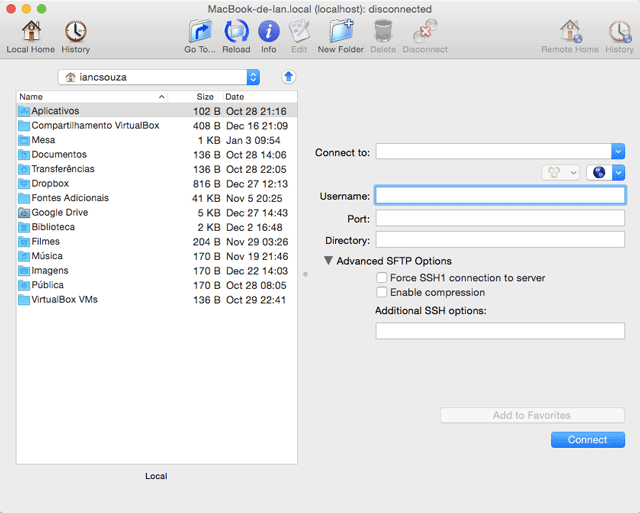Click the Username input field
640x513 pixels.
500,196
